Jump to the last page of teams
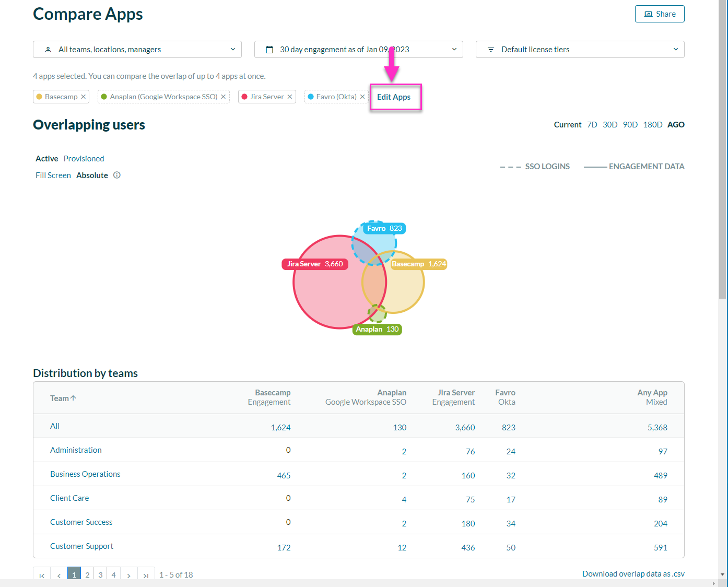Viewport: 728px width, 587px height. (x=146, y=575)
